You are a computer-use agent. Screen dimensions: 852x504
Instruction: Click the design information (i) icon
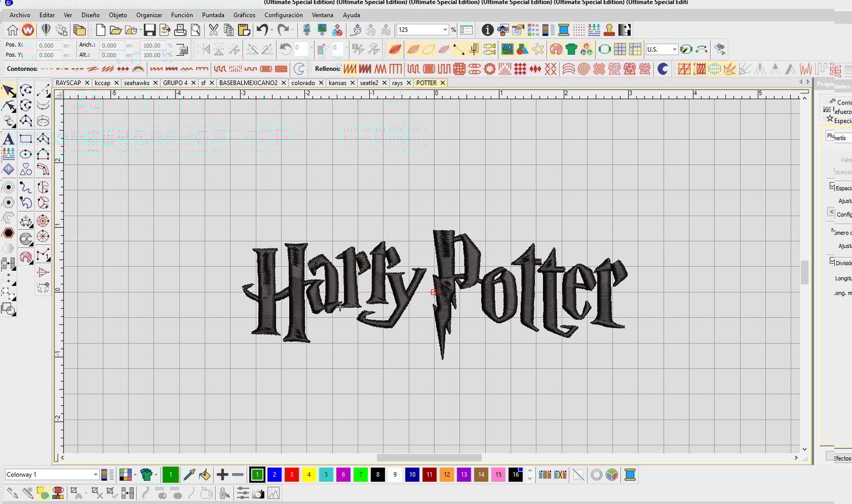[x=487, y=30]
